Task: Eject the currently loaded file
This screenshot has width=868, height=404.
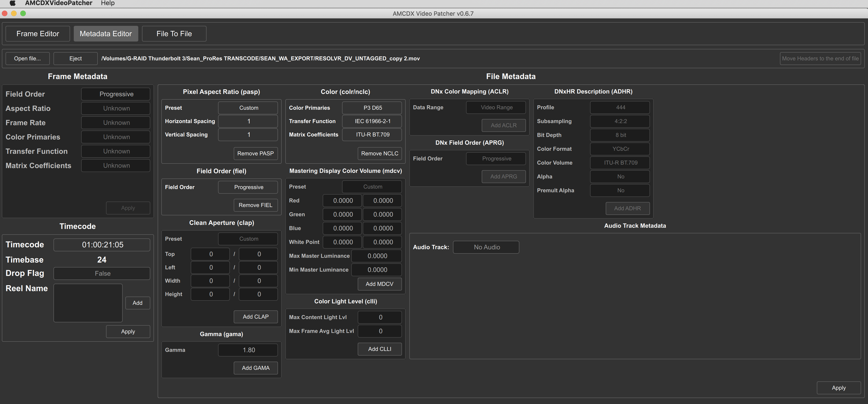Action: click(75, 58)
